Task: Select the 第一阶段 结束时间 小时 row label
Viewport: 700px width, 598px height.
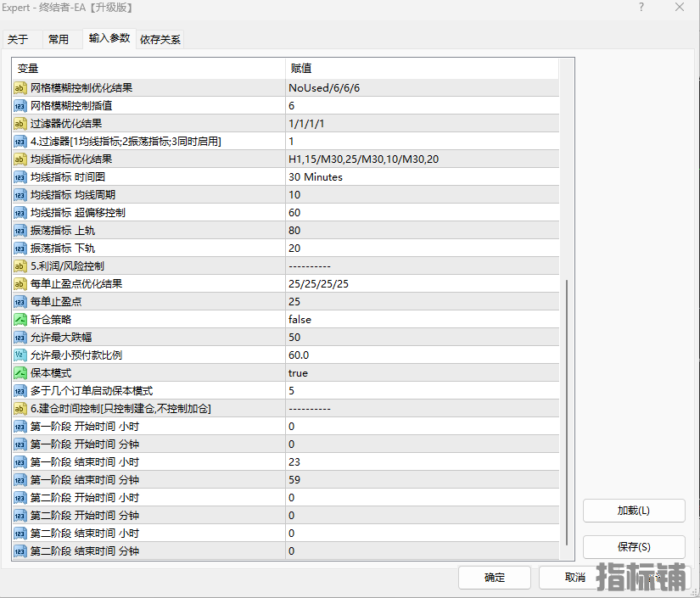Action: [85, 462]
